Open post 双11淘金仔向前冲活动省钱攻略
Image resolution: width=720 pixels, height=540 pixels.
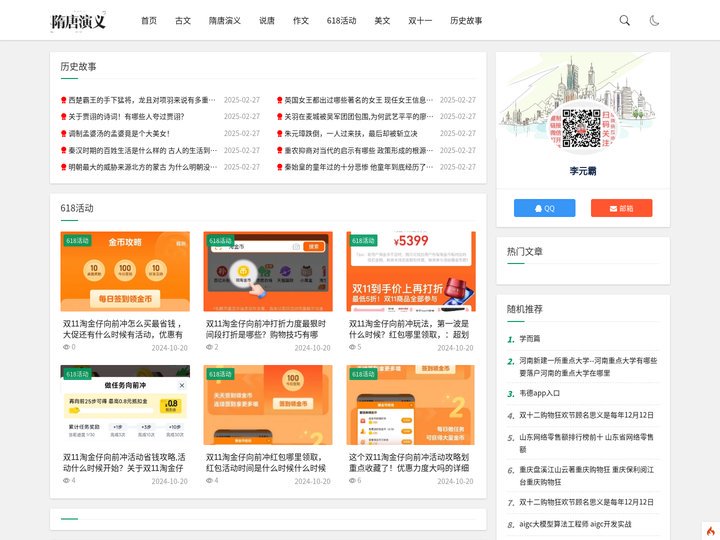124,462
